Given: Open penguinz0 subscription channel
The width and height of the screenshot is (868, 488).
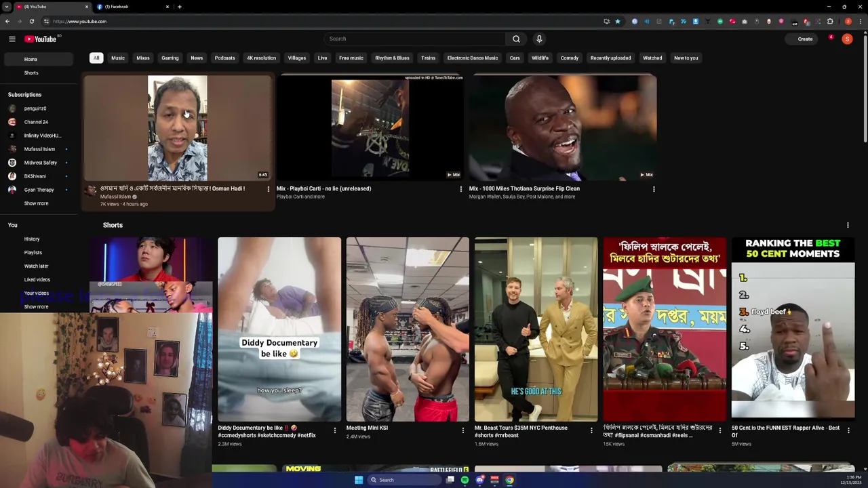Looking at the screenshot, I should tap(35, 108).
